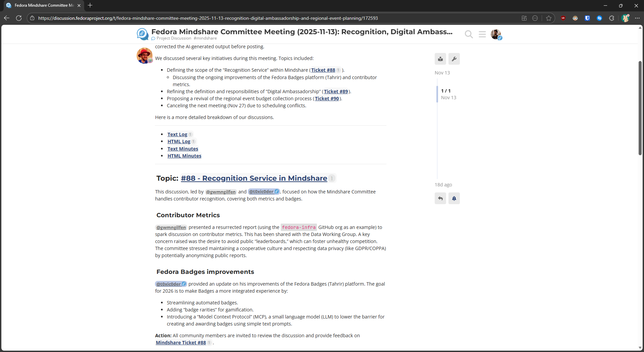Image resolution: width=644 pixels, height=352 pixels.
Task: Click the address bar URL field
Action: coord(208,18)
